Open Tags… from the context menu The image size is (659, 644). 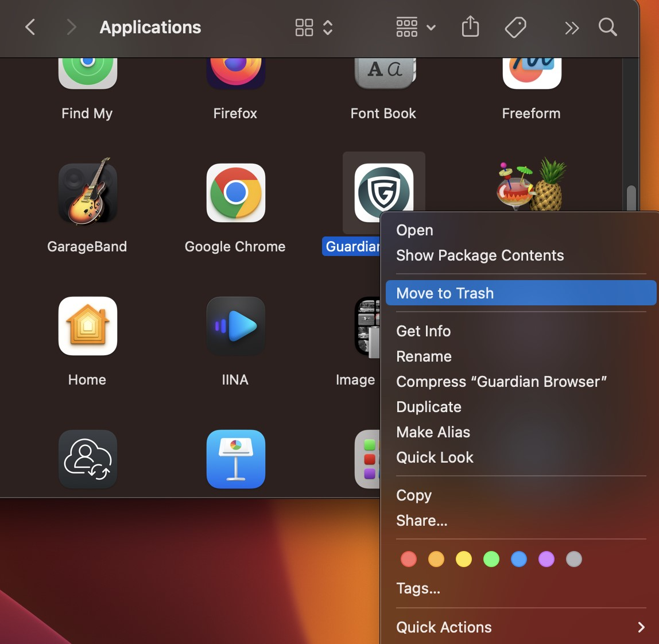[x=521, y=588]
